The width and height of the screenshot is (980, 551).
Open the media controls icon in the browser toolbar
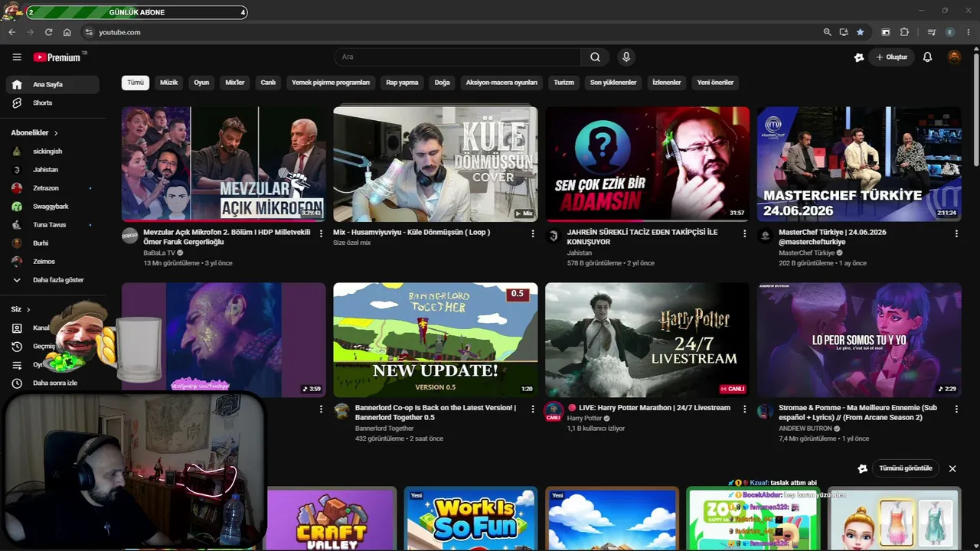coord(932,32)
